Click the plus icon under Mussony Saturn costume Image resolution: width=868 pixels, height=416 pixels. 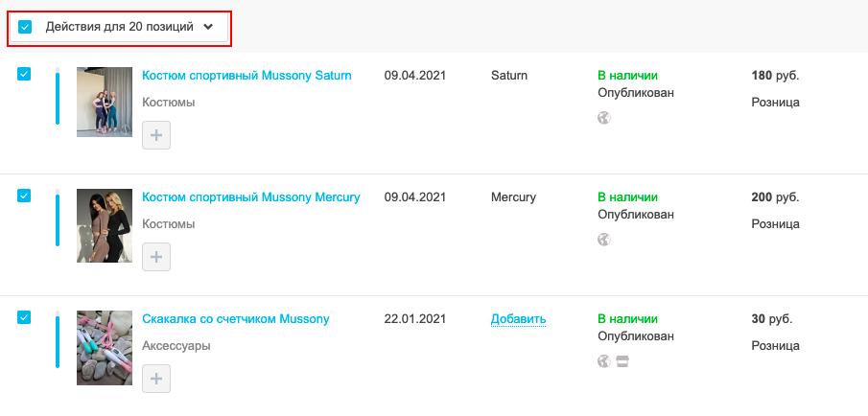coord(156,135)
